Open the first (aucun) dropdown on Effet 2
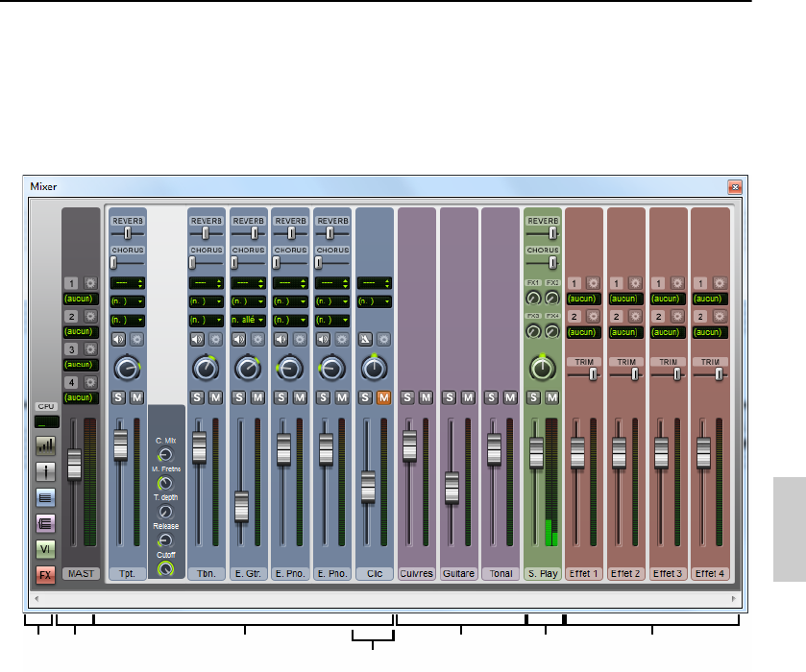This screenshot has height=672, width=806. pos(626,299)
